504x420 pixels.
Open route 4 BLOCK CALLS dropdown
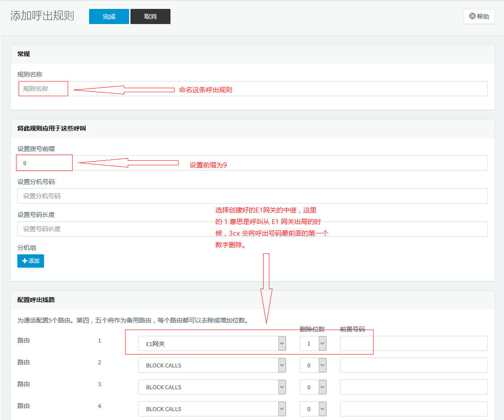click(x=212, y=409)
